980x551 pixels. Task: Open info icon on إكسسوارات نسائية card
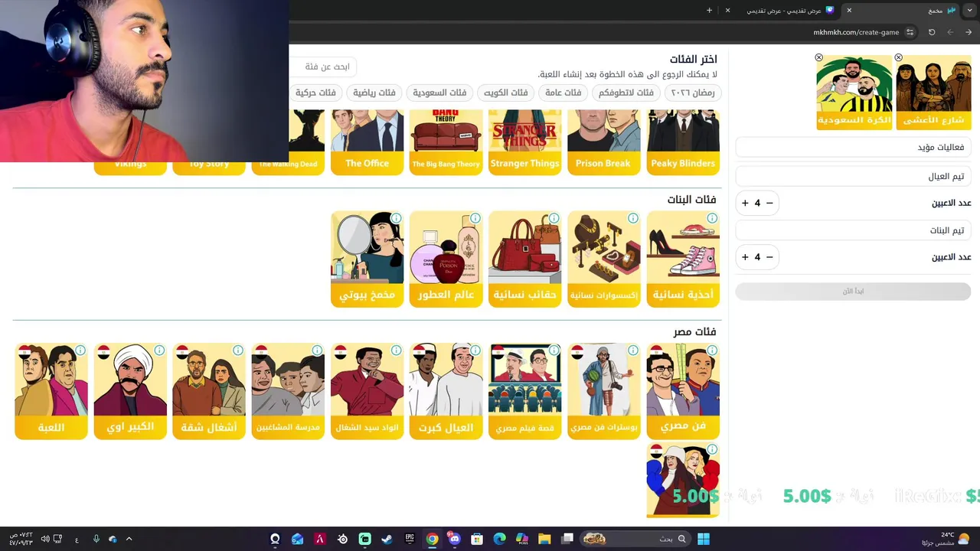(633, 218)
